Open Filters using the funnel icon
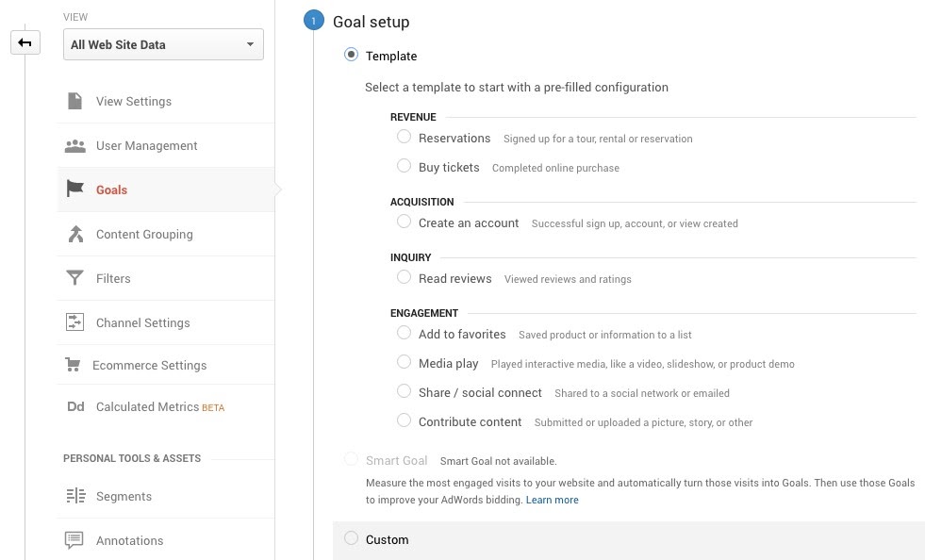Image resolution: width=925 pixels, height=560 pixels. 74,277
